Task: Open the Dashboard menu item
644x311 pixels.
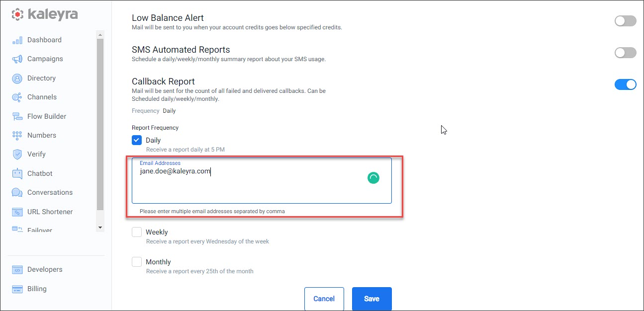Action: pyautogui.click(x=44, y=40)
